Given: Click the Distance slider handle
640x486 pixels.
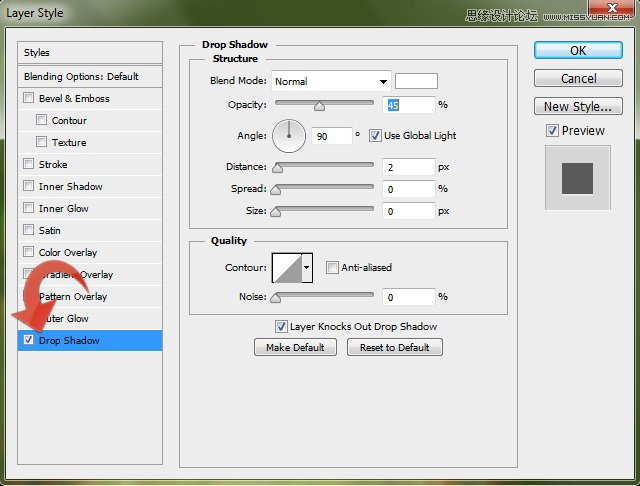Looking at the screenshot, I should point(278,168).
